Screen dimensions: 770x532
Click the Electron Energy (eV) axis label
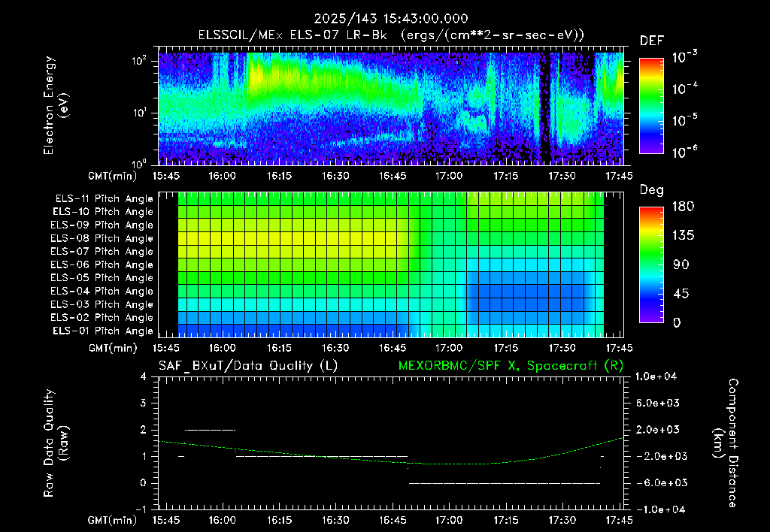pyautogui.click(x=56, y=105)
